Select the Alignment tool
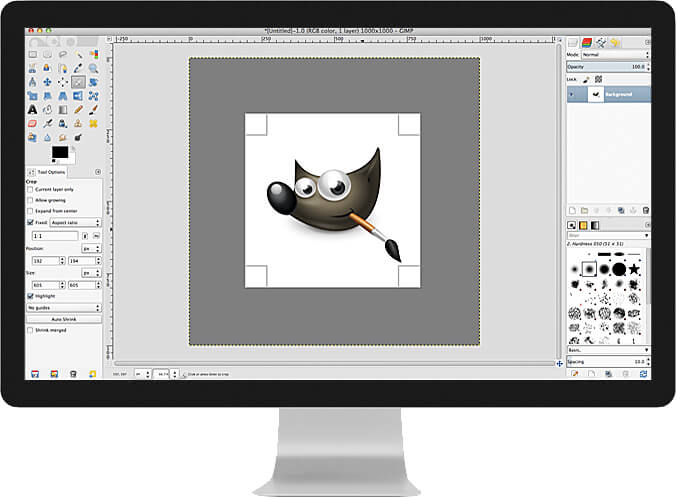677x498 pixels. [63, 82]
